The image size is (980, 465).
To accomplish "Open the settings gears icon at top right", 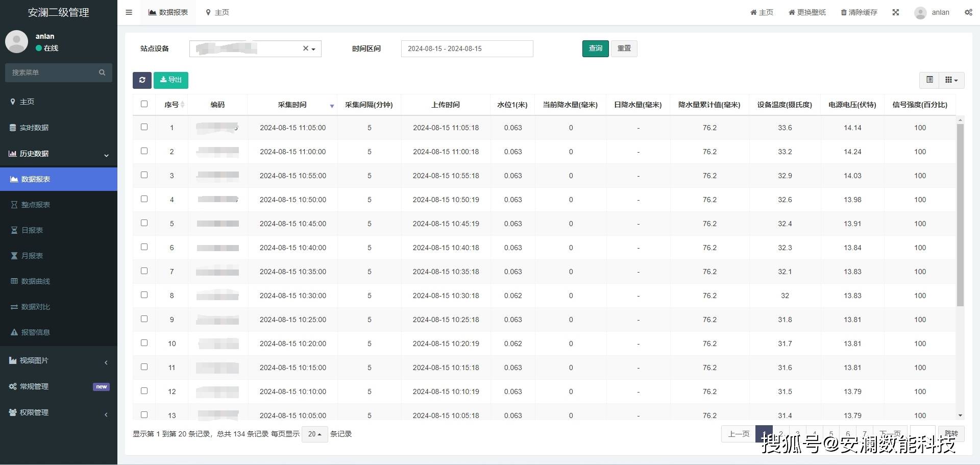I will (968, 12).
